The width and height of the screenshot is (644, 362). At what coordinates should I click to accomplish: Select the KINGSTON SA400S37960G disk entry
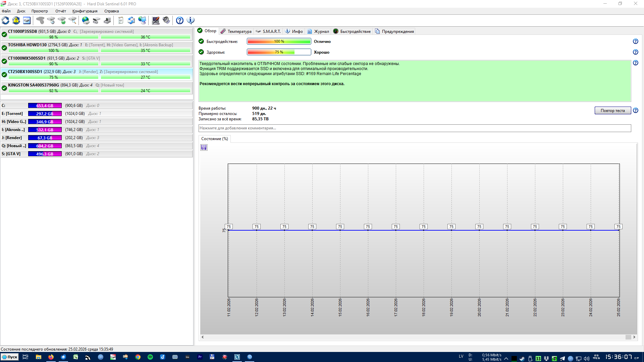click(x=97, y=88)
